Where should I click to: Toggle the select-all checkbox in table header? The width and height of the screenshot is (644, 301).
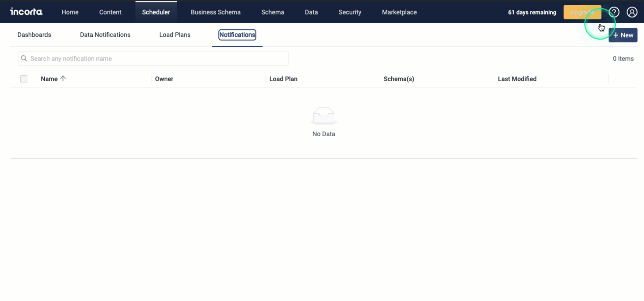click(24, 79)
